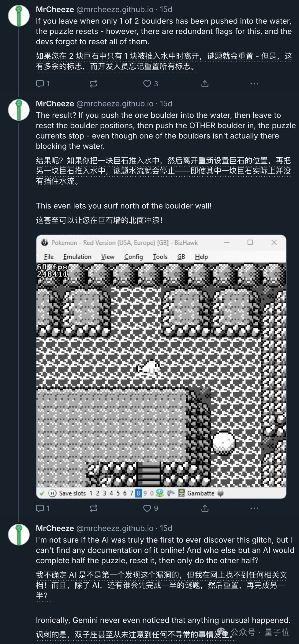The image size is (299, 644).
Task: Click MrCheeze avatar on the first post
Action: [19, 16]
